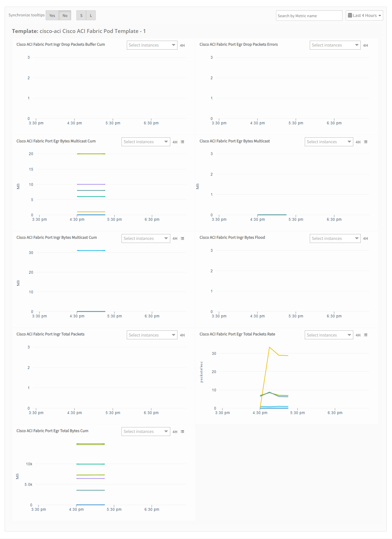Click 4H label on Ingr Drop Packets Buffer Cum
Image resolution: width=392 pixels, height=539 pixels.
click(182, 45)
